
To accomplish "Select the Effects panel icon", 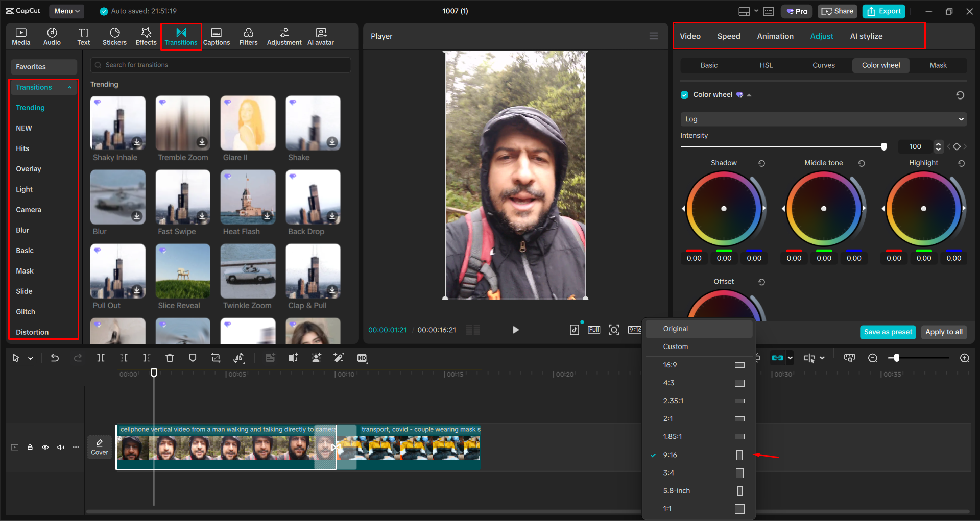I will (x=146, y=36).
